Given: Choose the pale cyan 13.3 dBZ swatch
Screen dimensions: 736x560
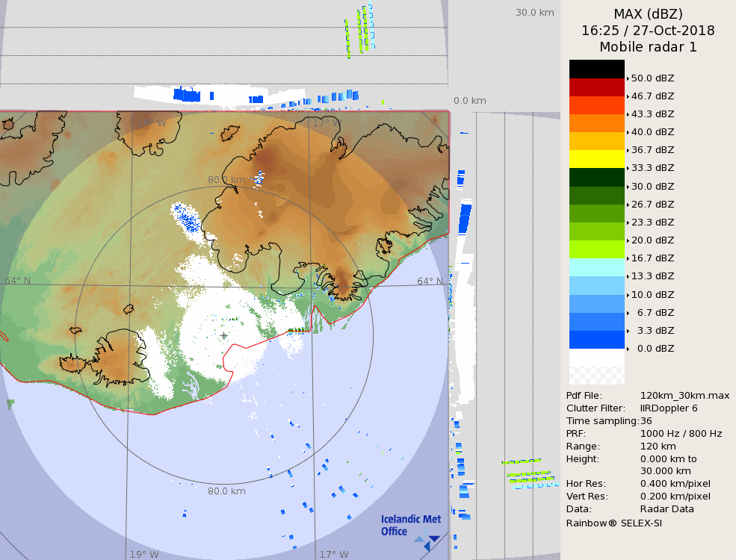Looking at the screenshot, I should (x=596, y=267).
